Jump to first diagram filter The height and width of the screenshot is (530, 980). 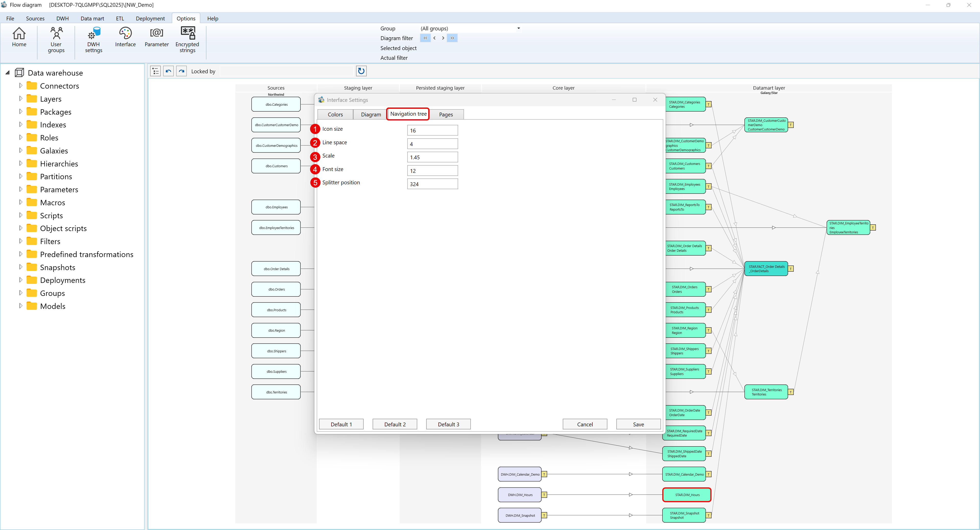point(425,38)
